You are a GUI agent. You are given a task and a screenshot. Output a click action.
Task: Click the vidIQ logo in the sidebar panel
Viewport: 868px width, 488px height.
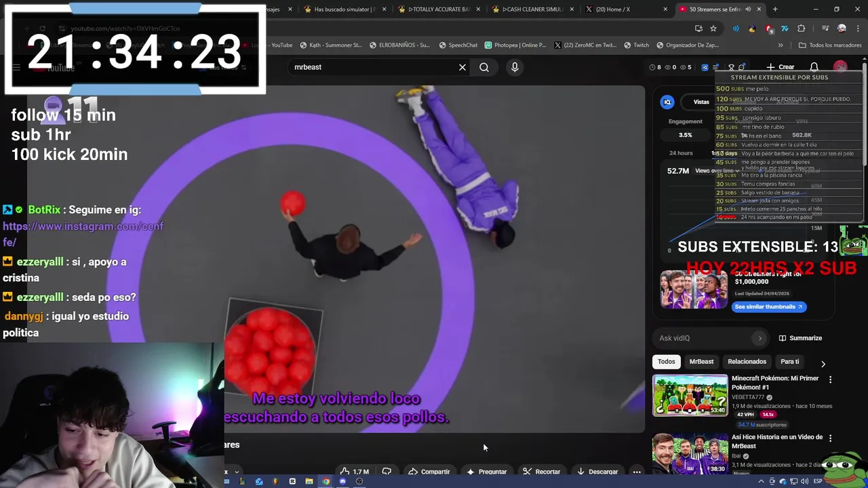(667, 102)
